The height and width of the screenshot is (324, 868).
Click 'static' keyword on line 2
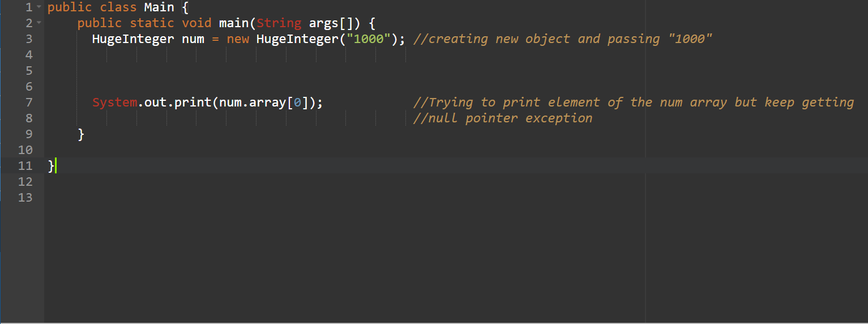point(152,23)
